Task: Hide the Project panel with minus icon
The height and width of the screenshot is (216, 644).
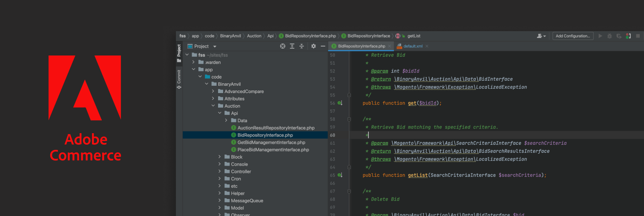Action: pyautogui.click(x=323, y=46)
